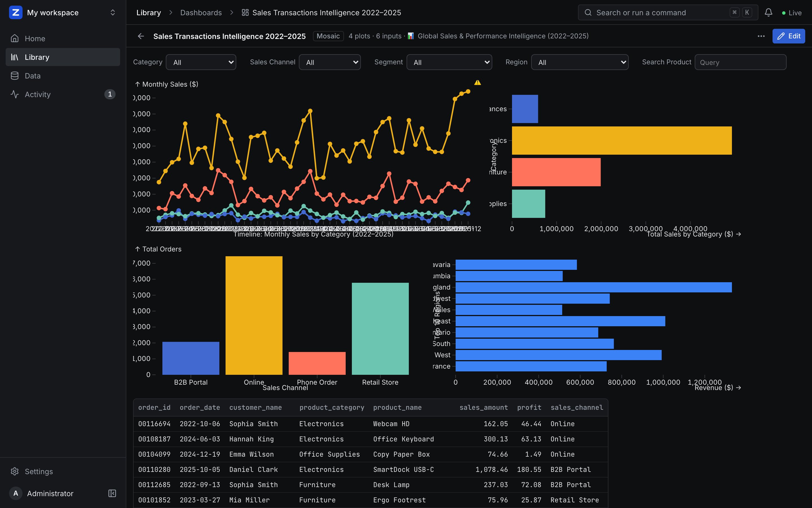This screenshot has height=508, width=812.
Task: Click product name Copy Paper Box
Action: (x=401, y=454)
